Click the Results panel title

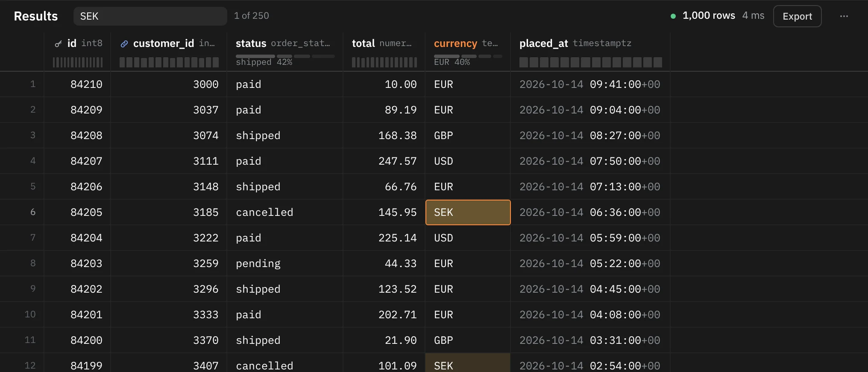[x=36, y=16]
